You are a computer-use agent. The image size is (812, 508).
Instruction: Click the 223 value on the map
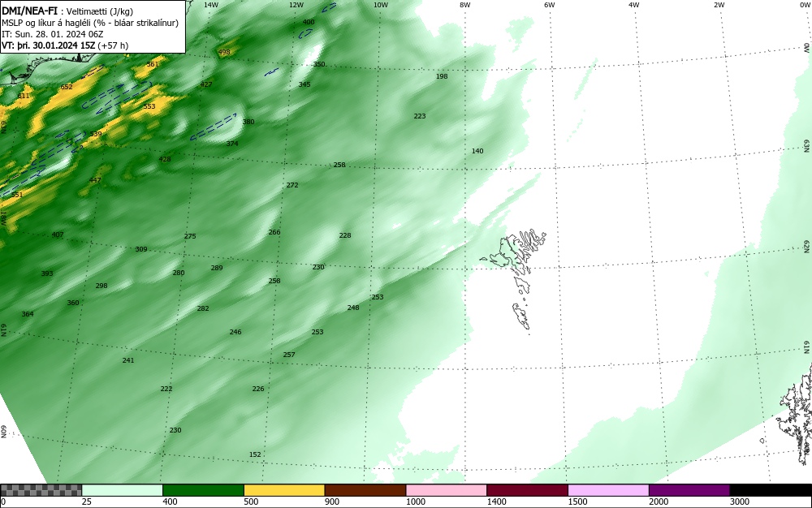[x=420, y=116]
